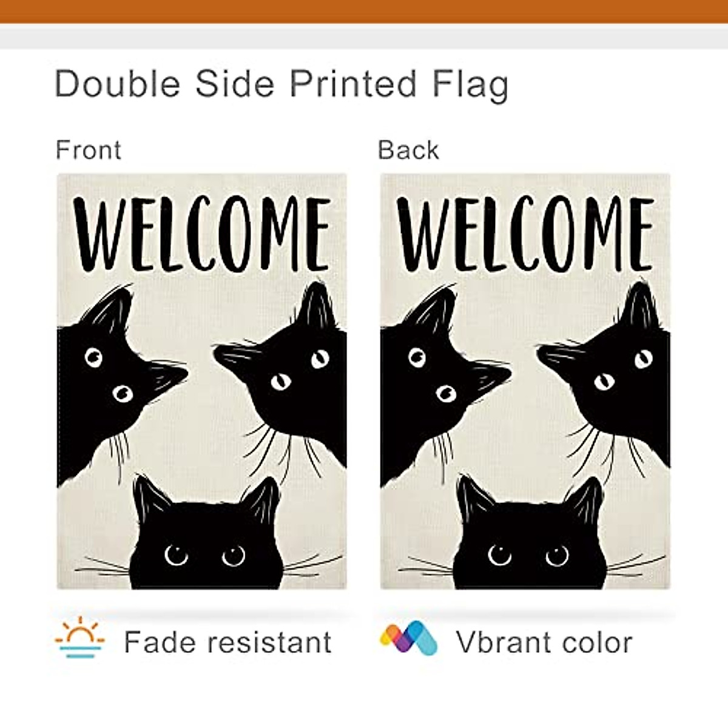Click the 'Back' label above the flag

point(408,150)
